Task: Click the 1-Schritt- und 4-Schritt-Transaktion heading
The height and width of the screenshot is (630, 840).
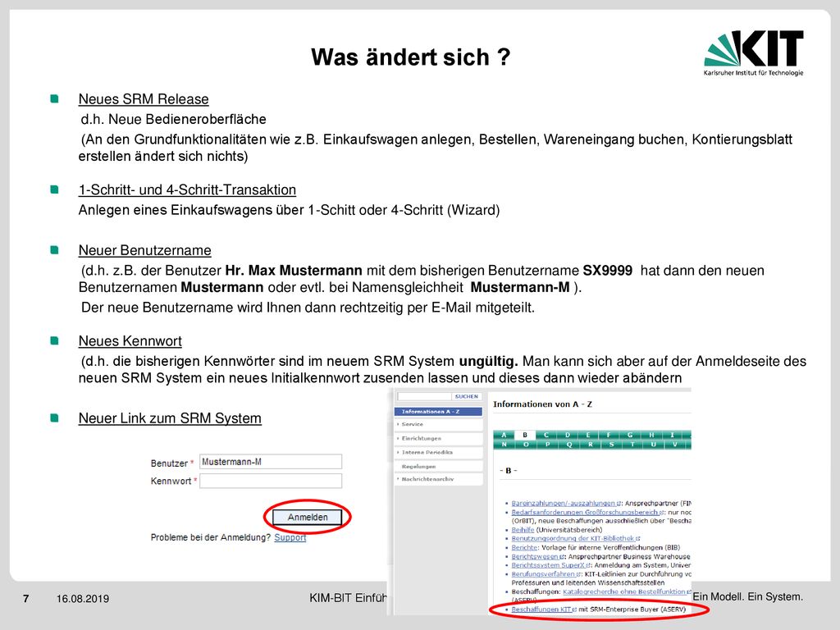Action: (187, 189)
